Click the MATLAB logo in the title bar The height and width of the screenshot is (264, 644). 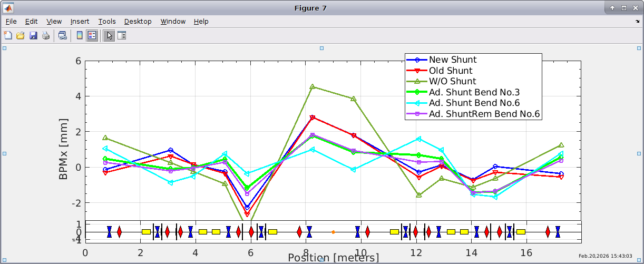(9, 8)
